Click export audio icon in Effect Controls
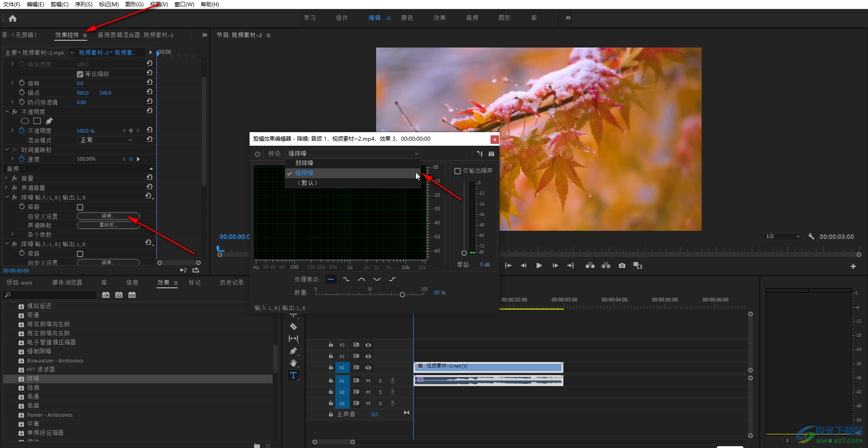Image resolution: width=868 pixels, height=448 pixels. coord(196,270)
